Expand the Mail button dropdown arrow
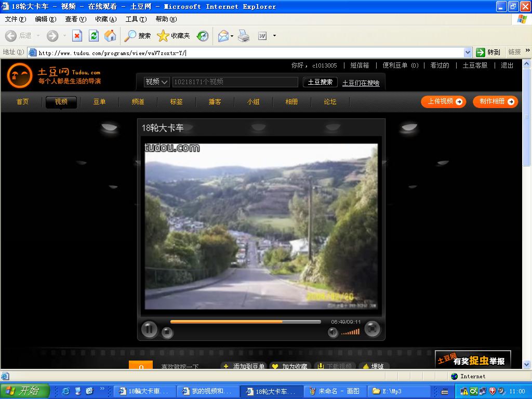The width and height of the screenshot is (532, 399). (x=232, y=36)
